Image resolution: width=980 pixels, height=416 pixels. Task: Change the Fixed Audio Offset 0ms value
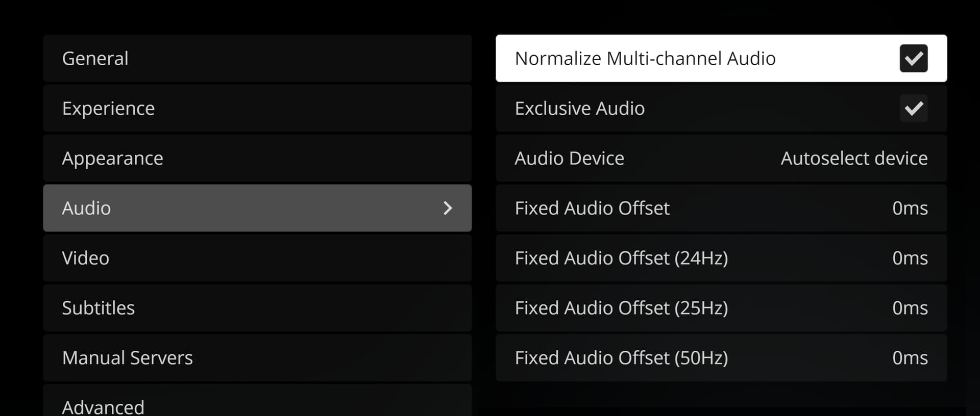click(x=910, y=208)
